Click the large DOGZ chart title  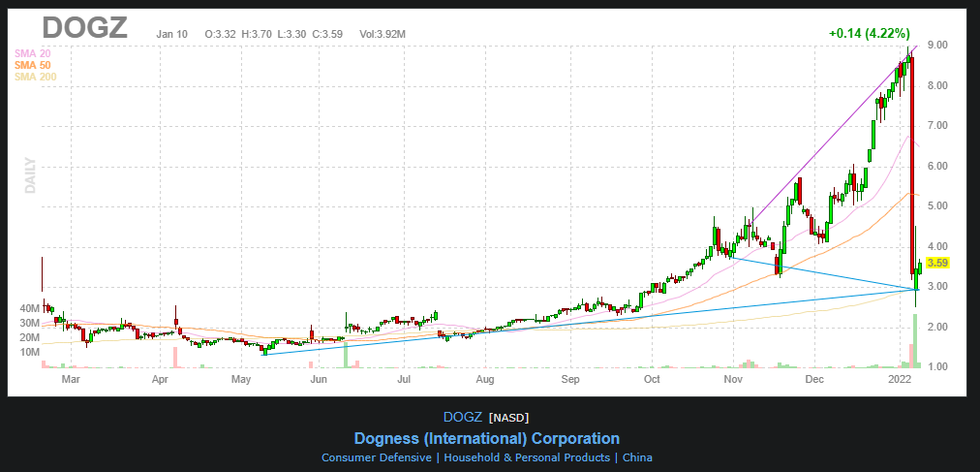85,27
